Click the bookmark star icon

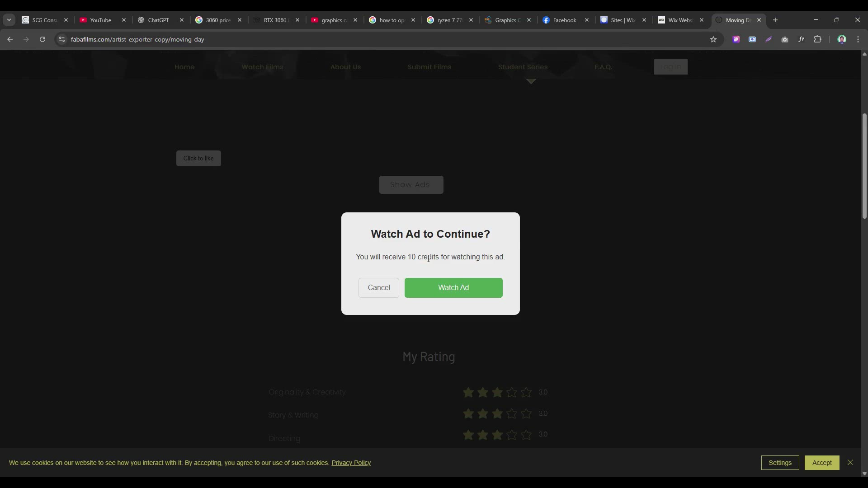click(x=713, y=39)
